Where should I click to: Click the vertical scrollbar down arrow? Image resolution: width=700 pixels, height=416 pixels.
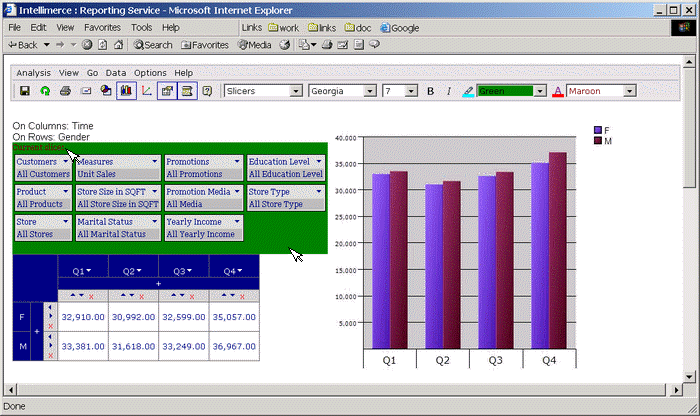[x=689, y=376]
